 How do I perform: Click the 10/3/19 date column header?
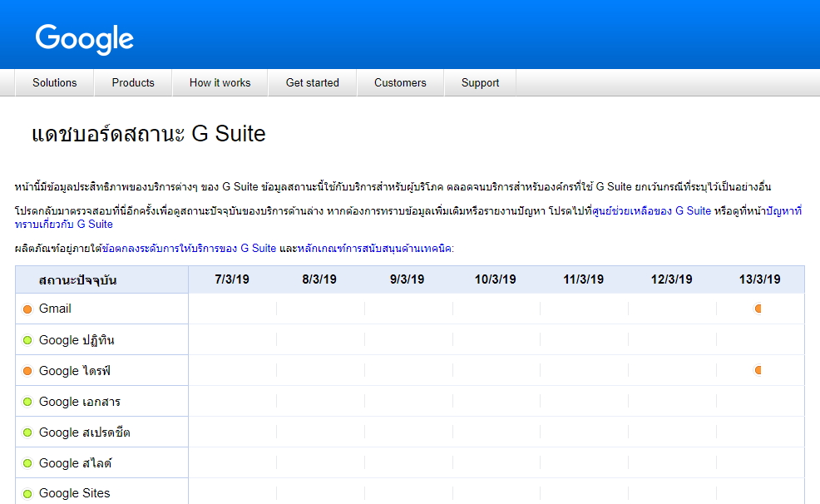tap(495, 279)
